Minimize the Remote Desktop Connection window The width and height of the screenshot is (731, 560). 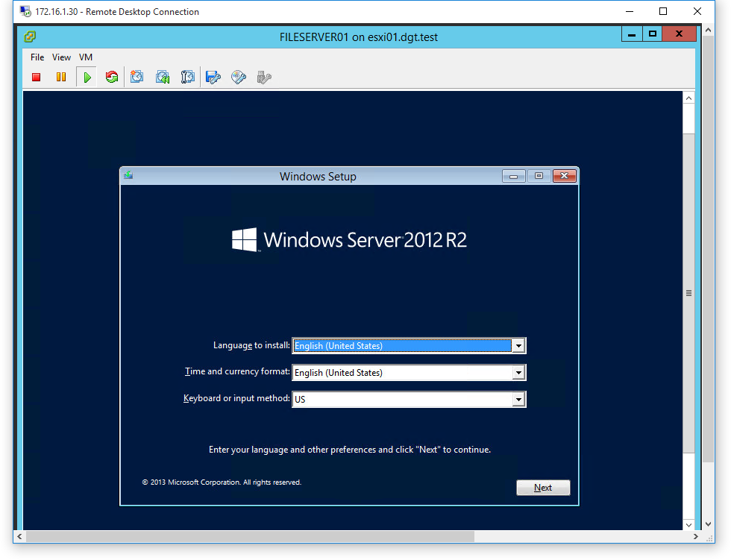click(630, 11)
